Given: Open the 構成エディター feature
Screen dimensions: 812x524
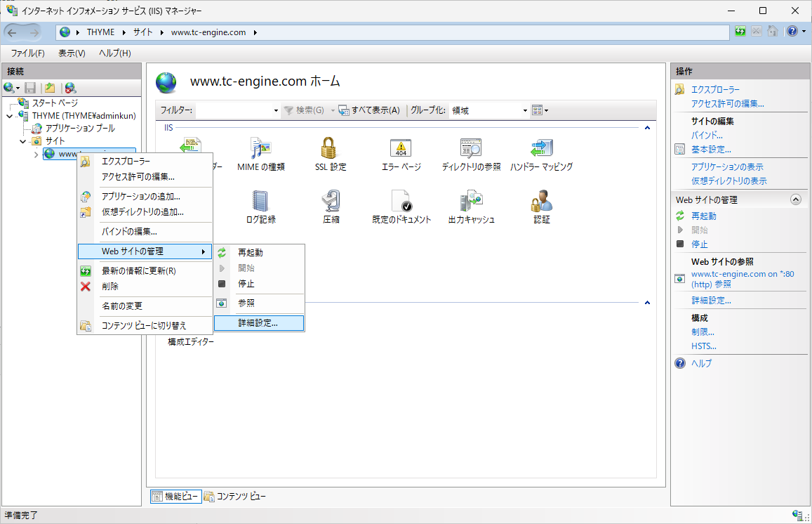Looking at the screenshot, I should [191, 341].
